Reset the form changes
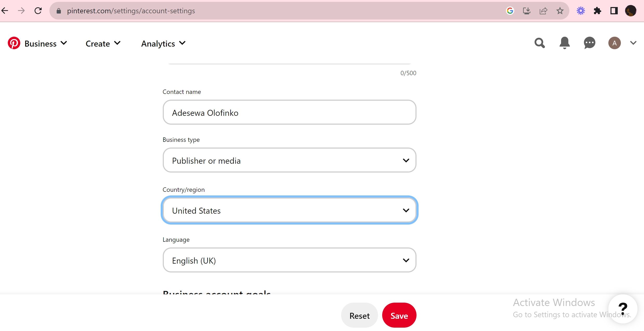Image resolution: width=644 pixels, height=331 pixels. 359,315
